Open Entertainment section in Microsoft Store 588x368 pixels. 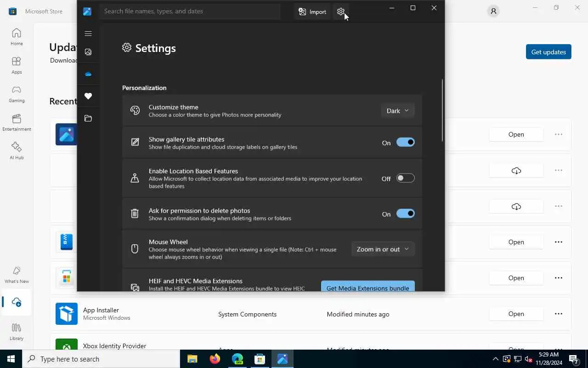point(17,122)
